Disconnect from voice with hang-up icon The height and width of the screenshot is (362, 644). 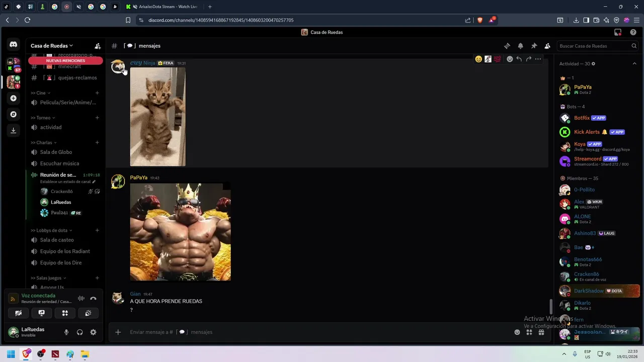[93, 298]
